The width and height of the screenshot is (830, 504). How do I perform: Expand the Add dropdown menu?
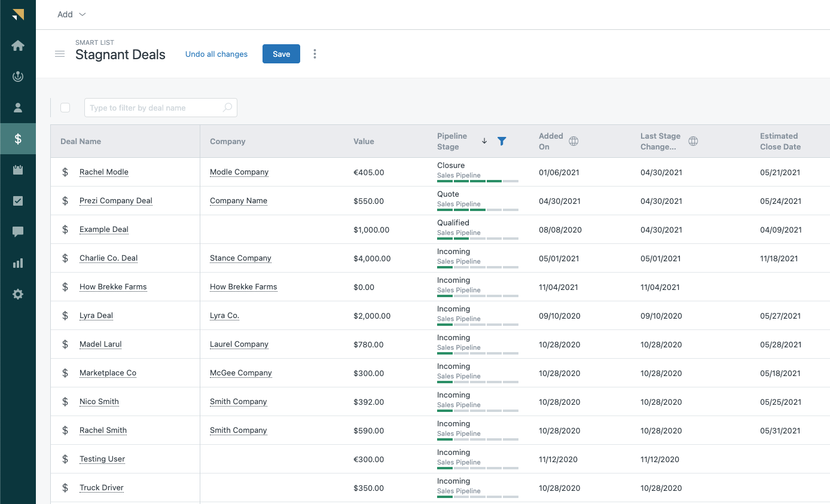coord(72,14)
